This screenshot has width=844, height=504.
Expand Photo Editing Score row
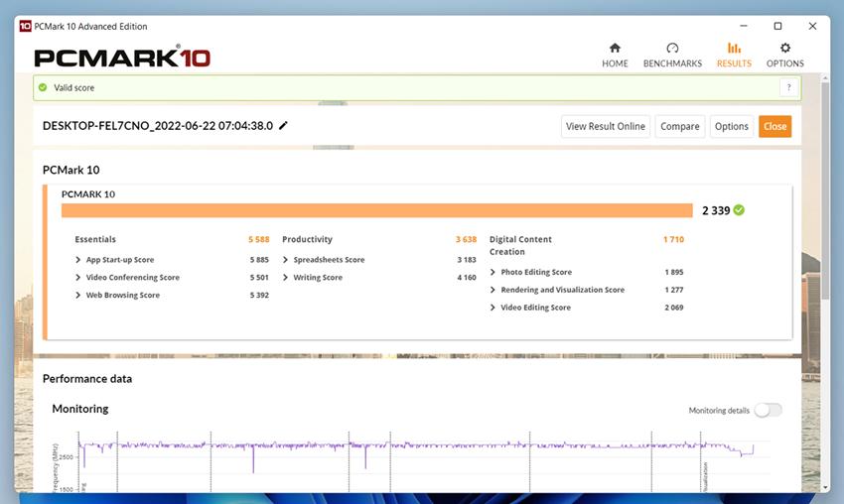pos(493,272)
